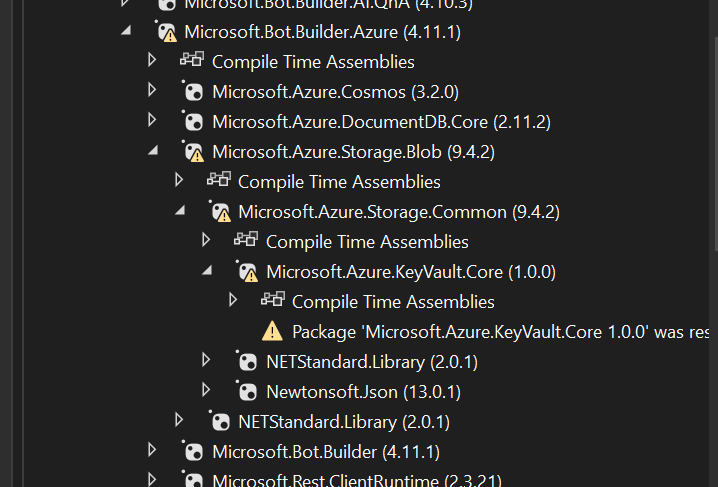Select Microsoft.Azure.Storage.Common (9.4.2) item
Screen dimensions: 718x487
point(398,212)
